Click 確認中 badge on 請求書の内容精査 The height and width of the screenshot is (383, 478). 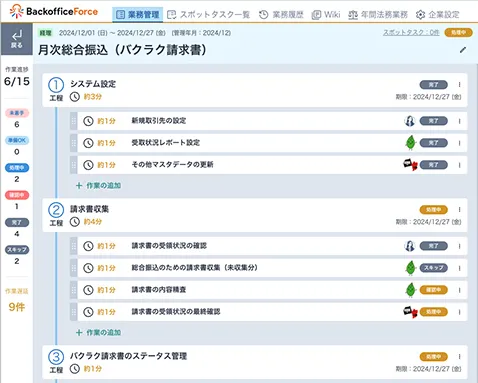(433, 290)
